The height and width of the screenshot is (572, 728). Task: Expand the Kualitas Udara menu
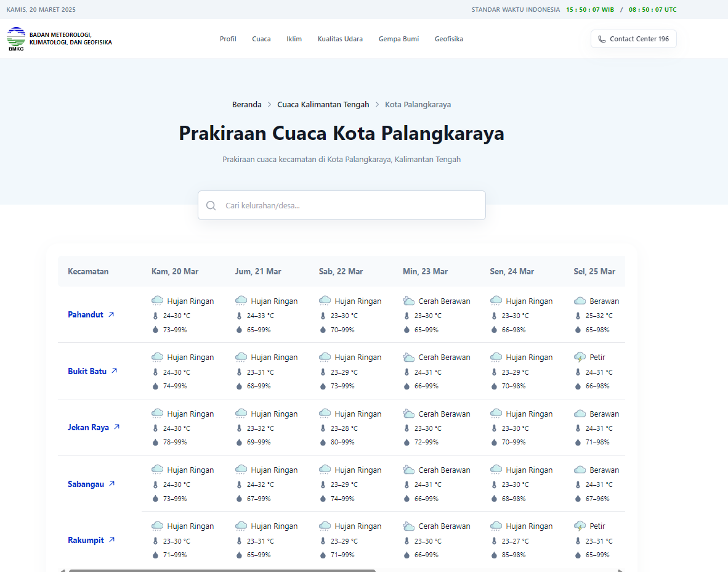coord(340,39)
